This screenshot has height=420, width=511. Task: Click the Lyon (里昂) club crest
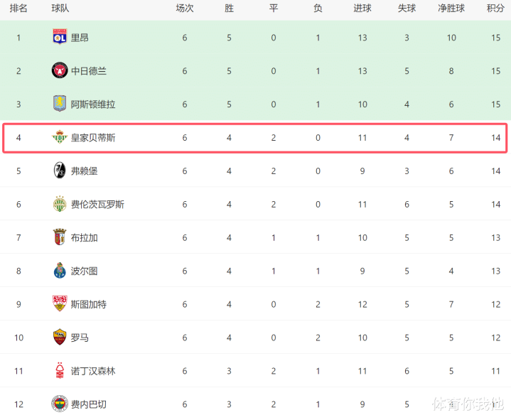pos(60,37)
